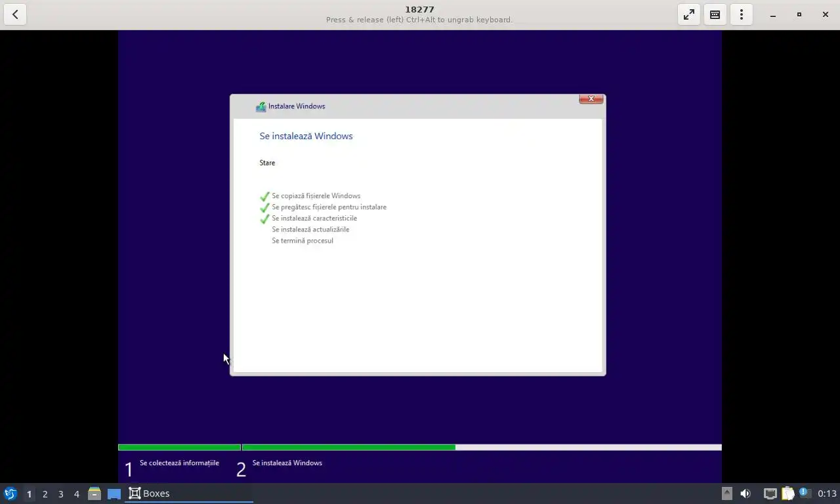Open the network status tray icon
Image resolution: width=840 pixels, height=504 pixels.
click(770, 493)
